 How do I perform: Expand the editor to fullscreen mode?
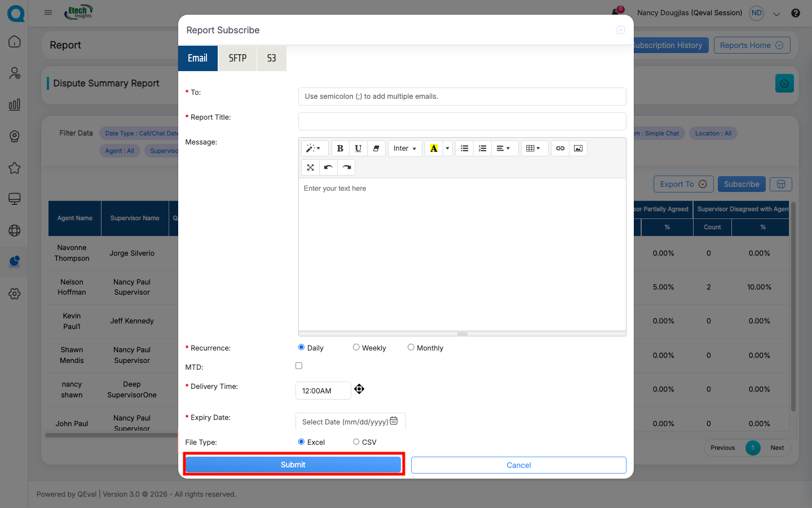pyautogui.click(x=310, y=167)
